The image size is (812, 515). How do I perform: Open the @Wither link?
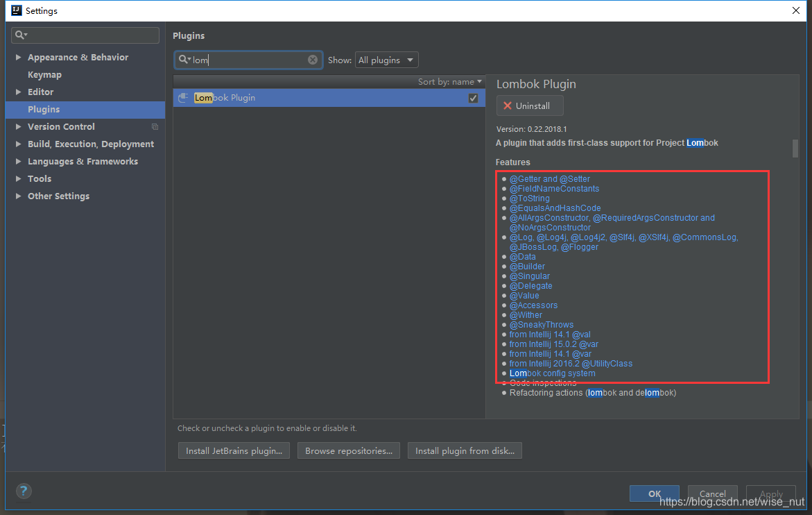[526, 315]
